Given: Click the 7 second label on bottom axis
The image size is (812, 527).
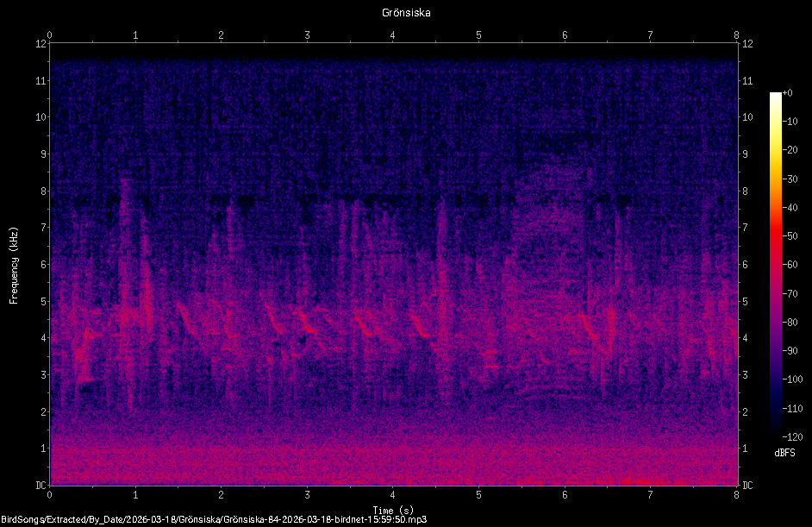Looking at the screenshot, I should click(x=650, y=495).
